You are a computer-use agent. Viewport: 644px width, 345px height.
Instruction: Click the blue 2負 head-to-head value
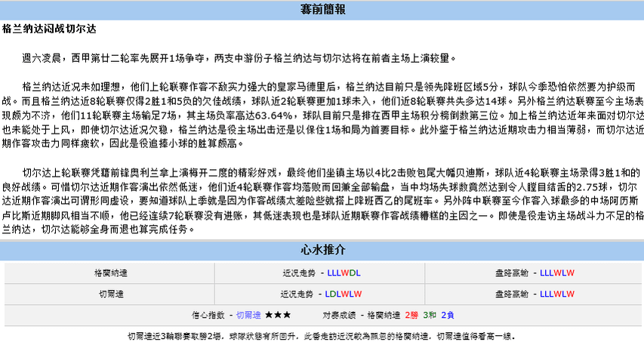point(448,315)
